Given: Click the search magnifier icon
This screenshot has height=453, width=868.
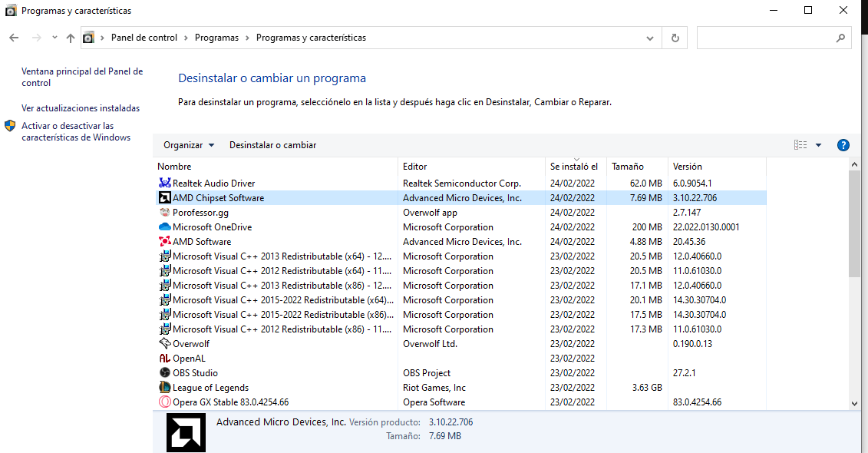Looking at the screenshot, I should point(840,38).
